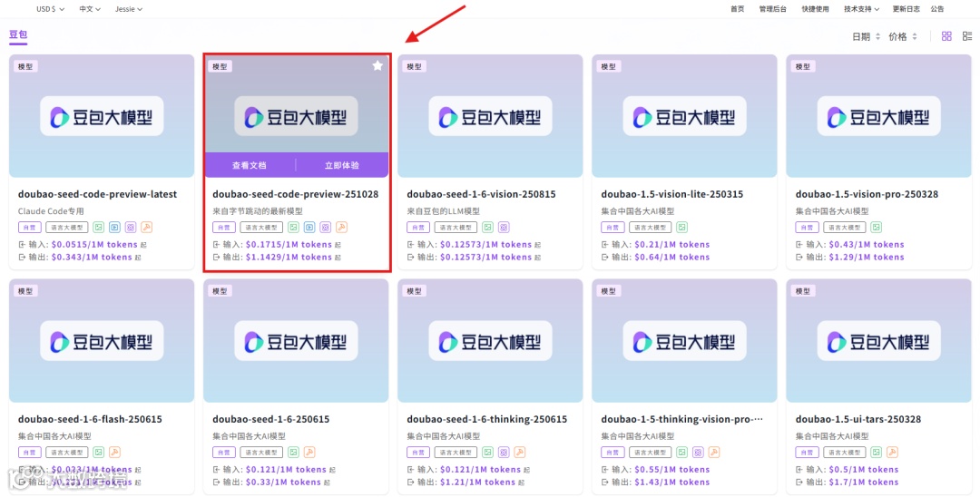Click the $0.43/1M tokens input price
The height and width of the screenshot is (497, 980).
point(867,244)
